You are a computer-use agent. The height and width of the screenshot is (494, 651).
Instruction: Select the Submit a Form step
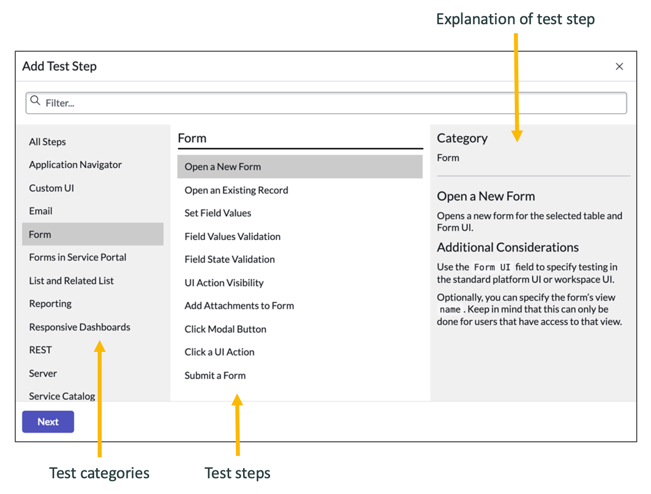215,376
